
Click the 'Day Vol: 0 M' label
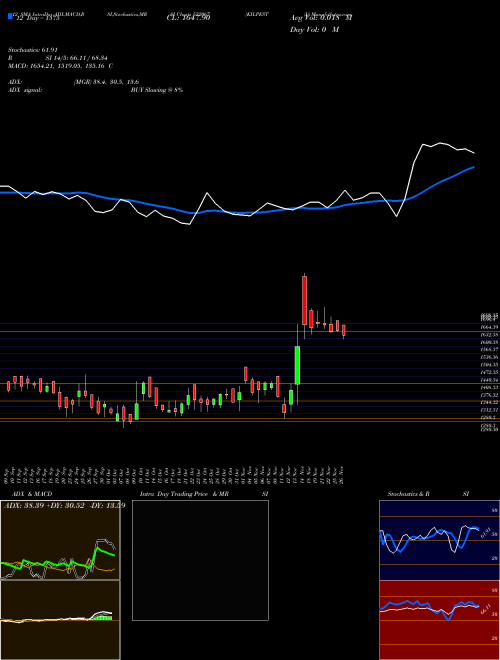tap(314, 30)
